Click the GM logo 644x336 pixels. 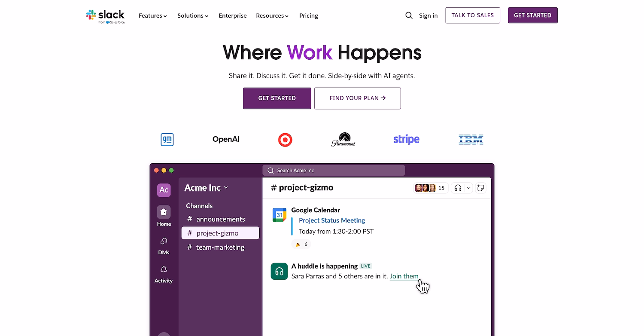tap(167, 140)
